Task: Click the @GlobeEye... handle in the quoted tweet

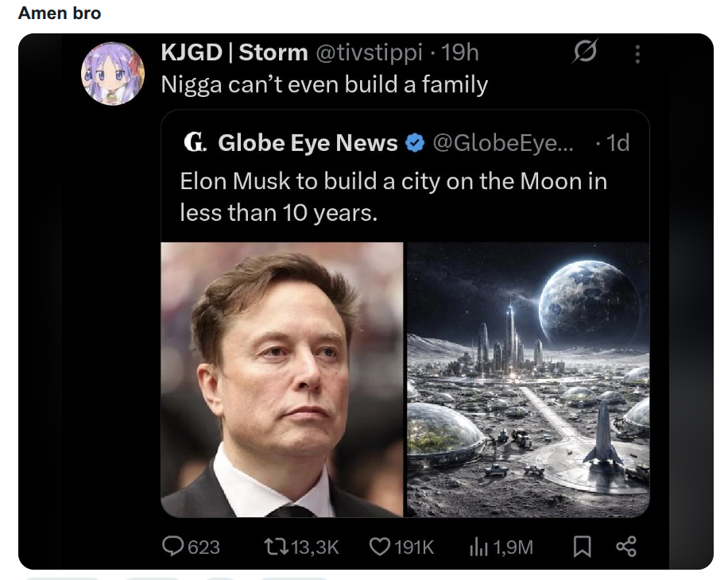Action: tap(503, 143)
